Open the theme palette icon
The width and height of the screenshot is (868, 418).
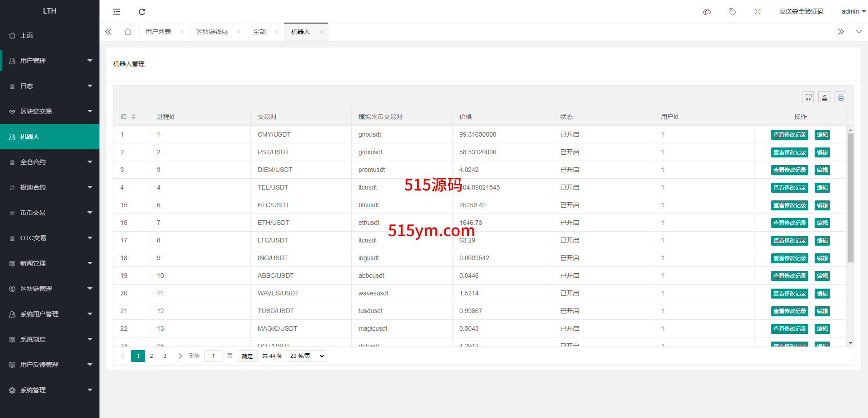click(707, 12)
